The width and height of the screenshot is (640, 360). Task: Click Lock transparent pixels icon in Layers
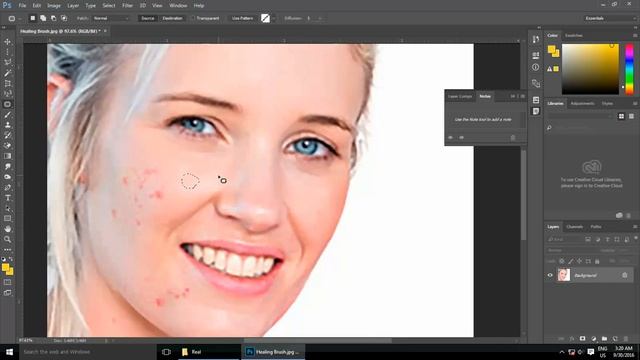pos(562,261)
